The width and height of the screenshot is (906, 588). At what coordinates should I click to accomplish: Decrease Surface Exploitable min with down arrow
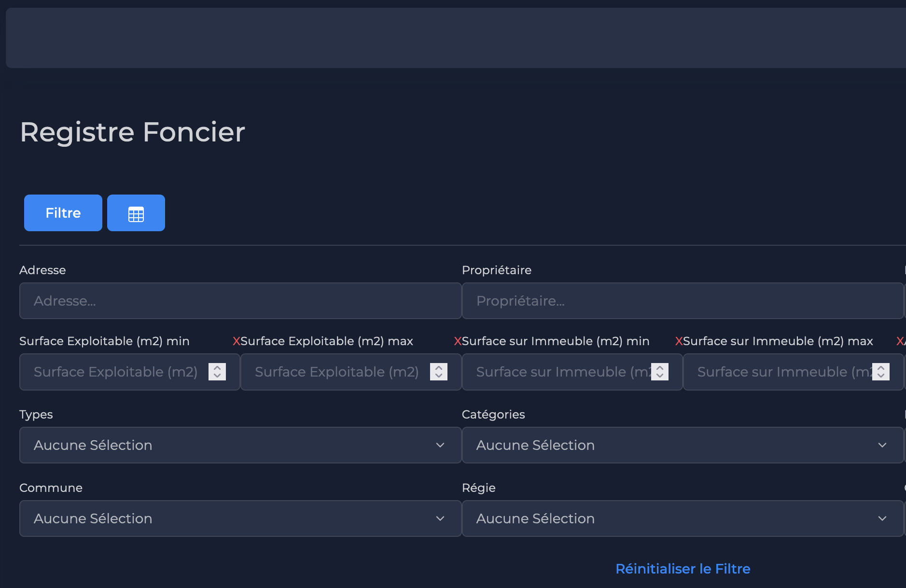coord(217,376)
